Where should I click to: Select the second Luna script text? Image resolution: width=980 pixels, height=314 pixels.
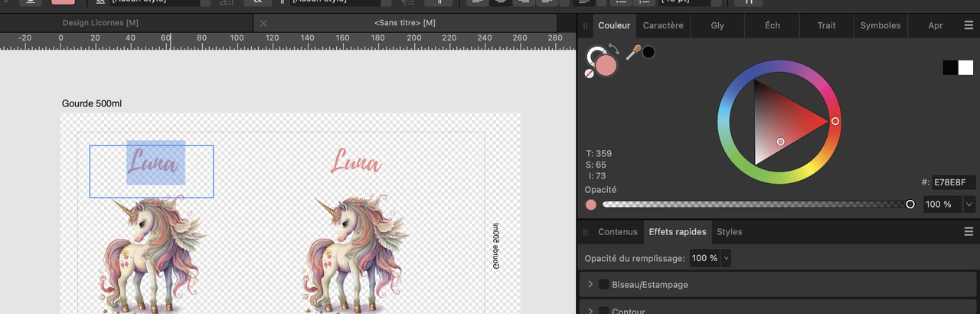tap(356, 162)
